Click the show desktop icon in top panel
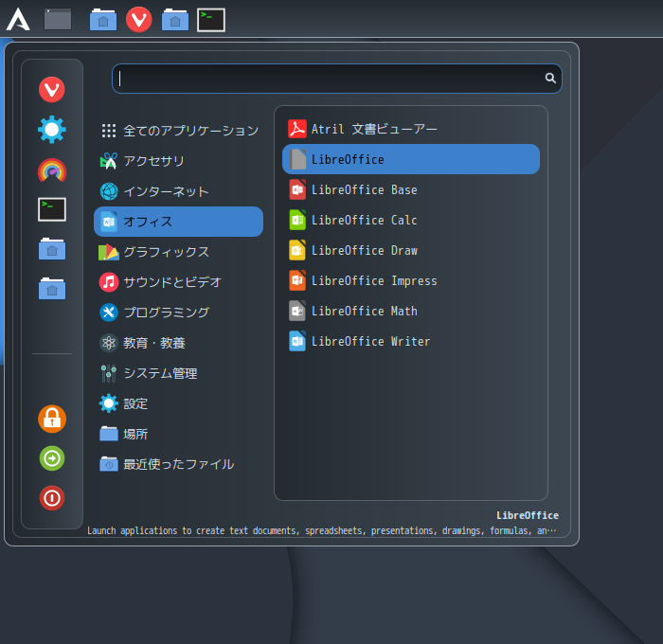 pyautogui.click(x=58, y=20)
